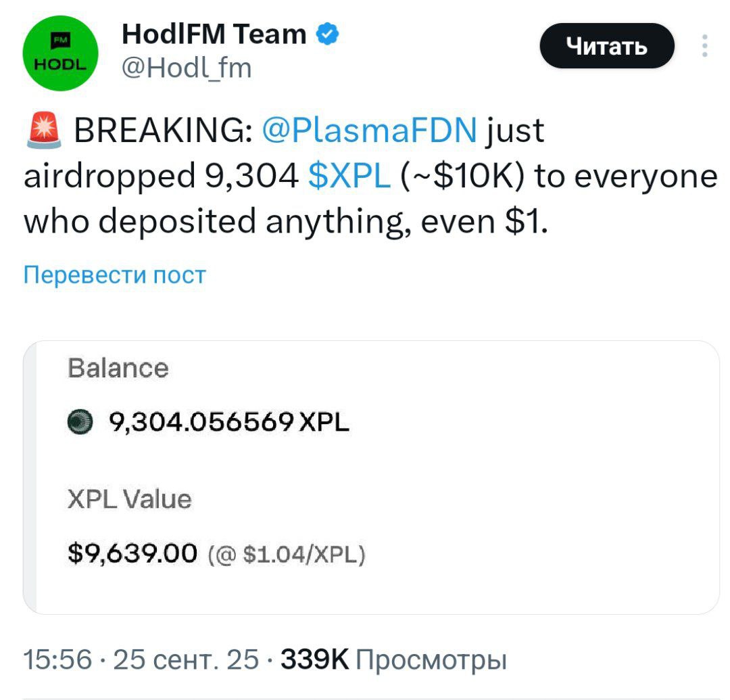730x700 pixels.
Task: Click the blue verified badge
Action: pos(327,32)
